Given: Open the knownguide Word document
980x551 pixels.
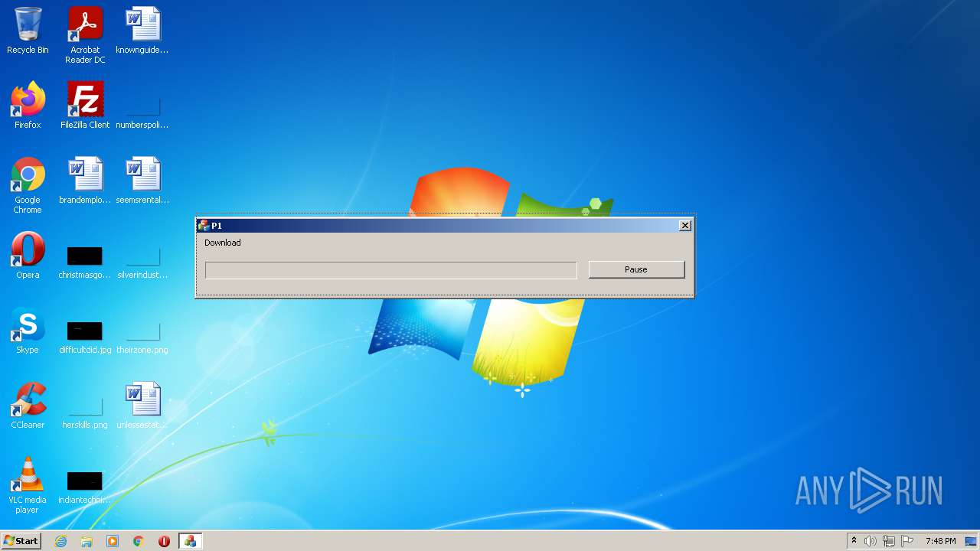Looking at the screenshot, I should 142,31.
